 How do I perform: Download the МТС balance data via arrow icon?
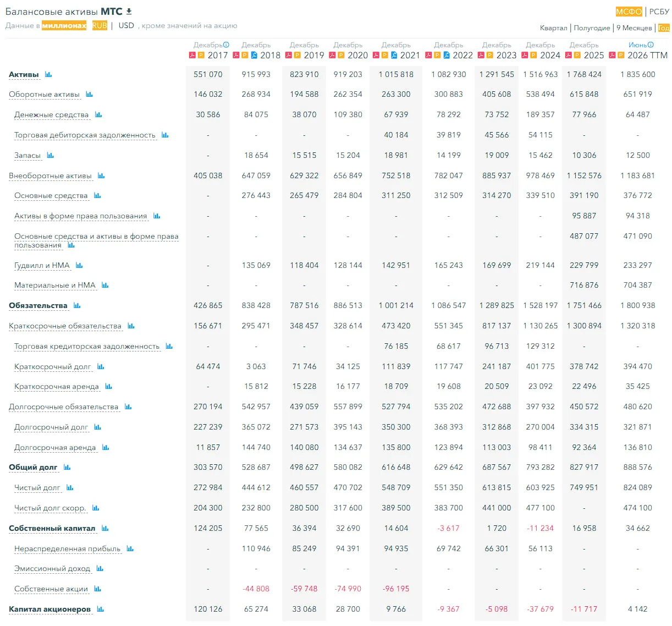pos(129,11)
